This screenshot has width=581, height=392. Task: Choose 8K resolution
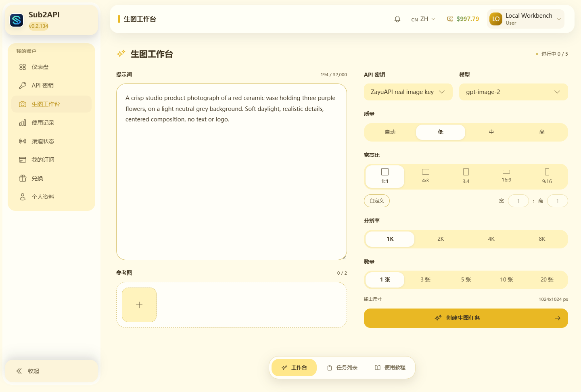(542, 239)
